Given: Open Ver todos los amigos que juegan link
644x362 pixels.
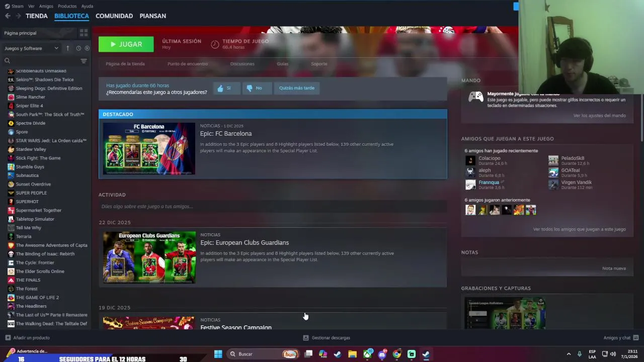Looking at the screenshot, I should (579, 229).
